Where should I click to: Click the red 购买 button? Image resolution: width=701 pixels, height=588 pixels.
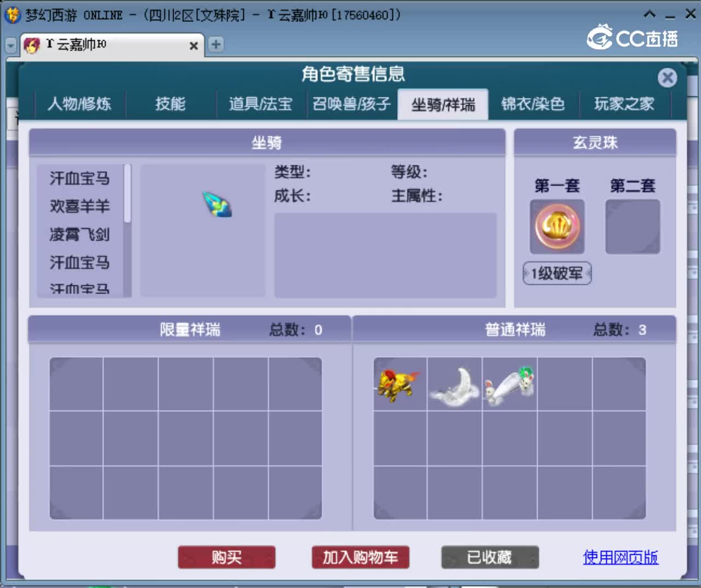click(x=227, y=557)
